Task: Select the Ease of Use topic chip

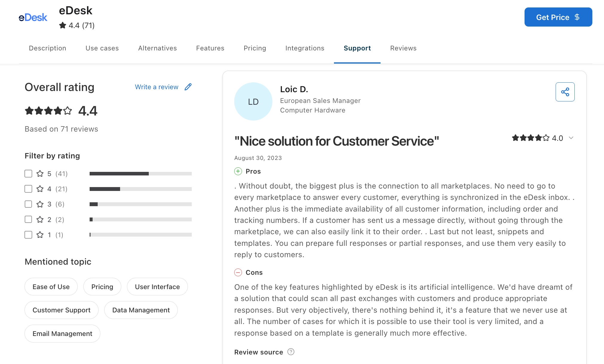Action: coord(51,287)
